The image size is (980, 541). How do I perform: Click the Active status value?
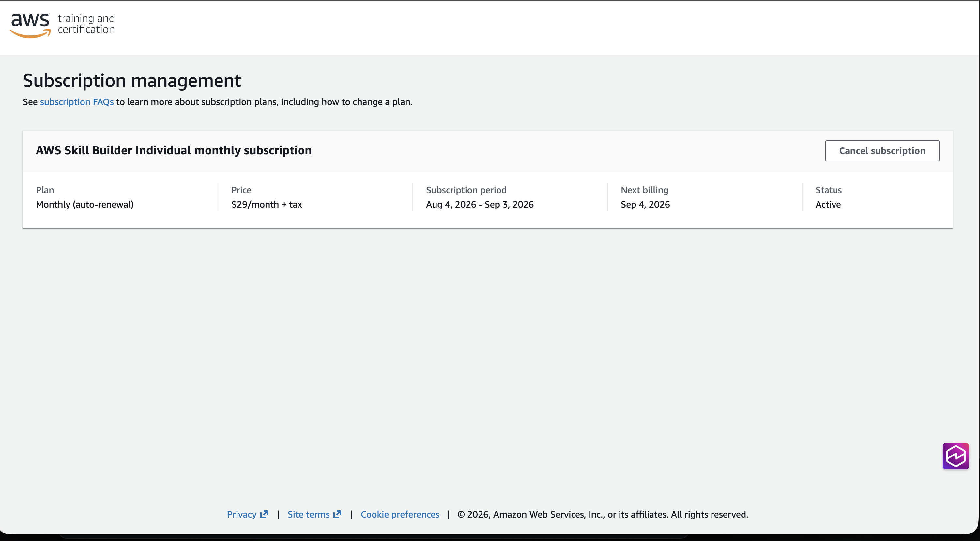pyautogui.click(x=828, y=204)
